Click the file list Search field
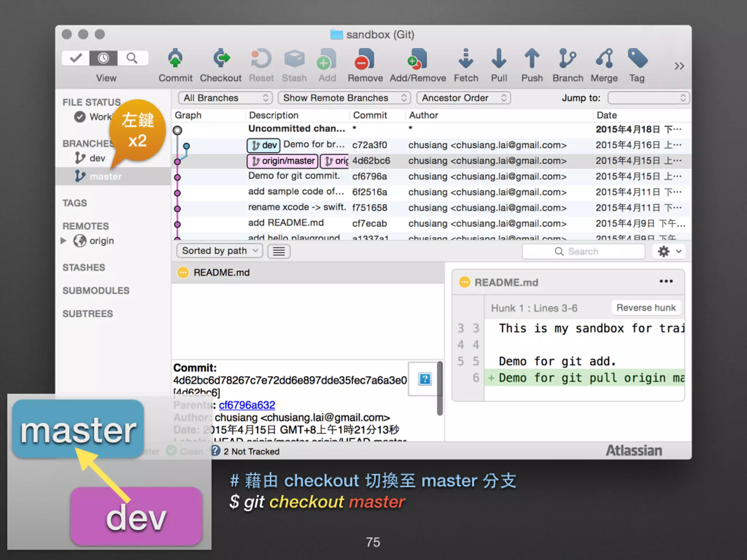The image size is (747, 560). (583, 251)
